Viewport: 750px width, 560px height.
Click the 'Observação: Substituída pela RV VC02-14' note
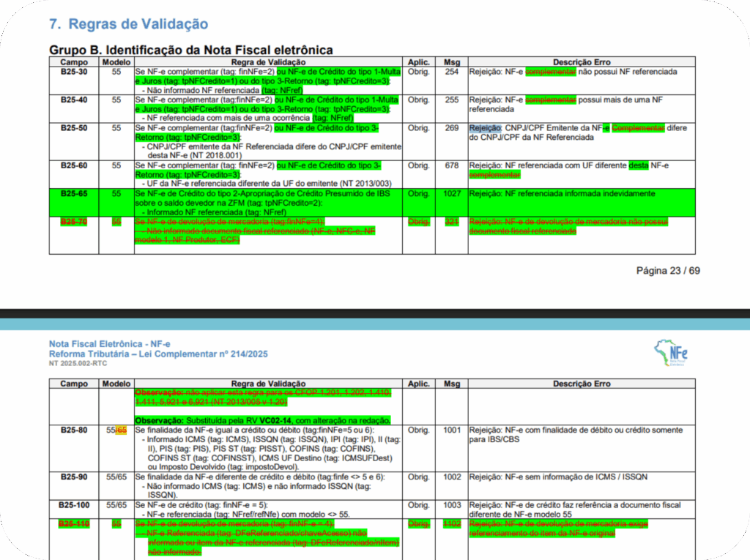point(262,420)
